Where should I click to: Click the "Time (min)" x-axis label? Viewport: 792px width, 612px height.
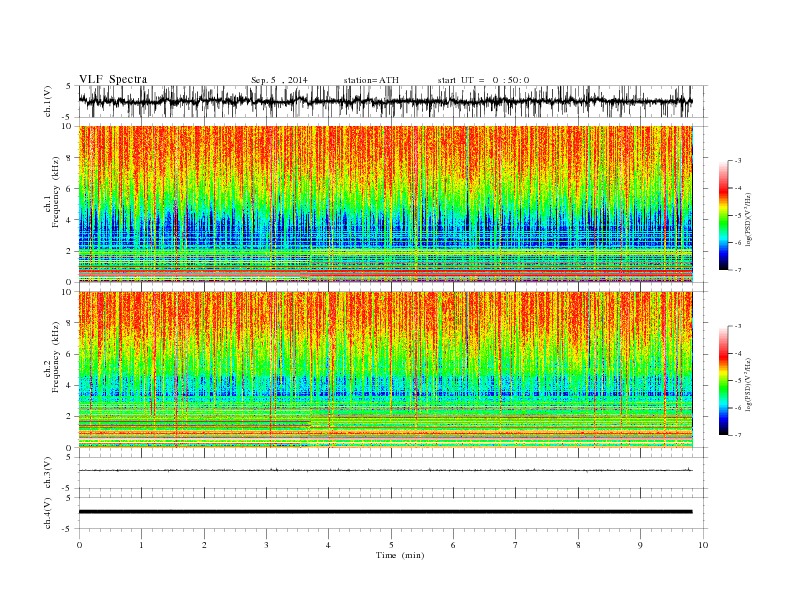click(x=400, y=555)
